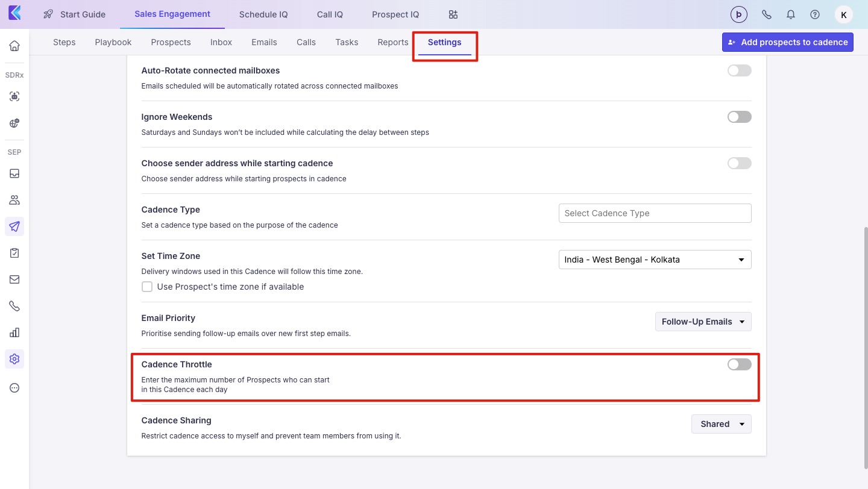Open the cadence Settings tab
Viewport: 868px width, 489px height.
pos(445,42)
